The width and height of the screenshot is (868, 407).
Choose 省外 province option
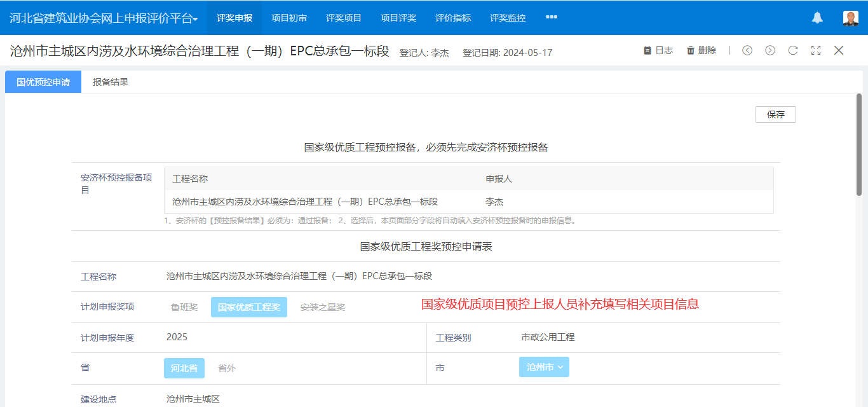(227, 368)
